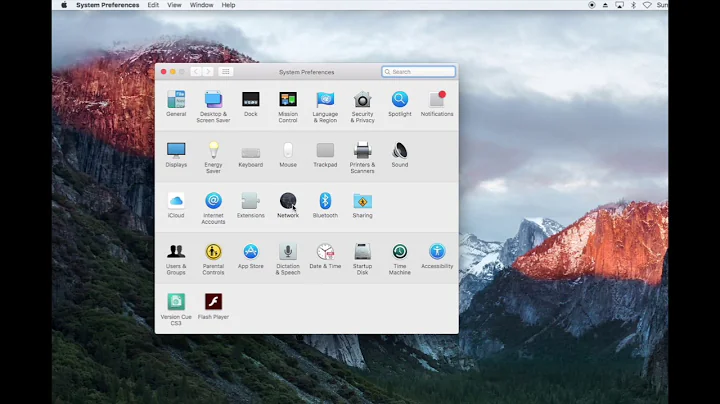
Task: Click the forward navigation arrow
Action: point(208,72)
